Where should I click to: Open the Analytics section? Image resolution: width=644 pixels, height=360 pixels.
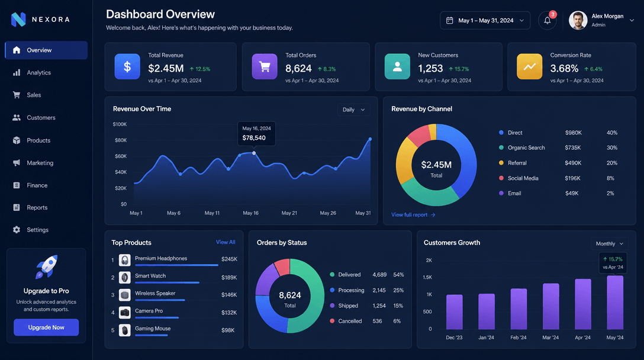tap(46, 73)
